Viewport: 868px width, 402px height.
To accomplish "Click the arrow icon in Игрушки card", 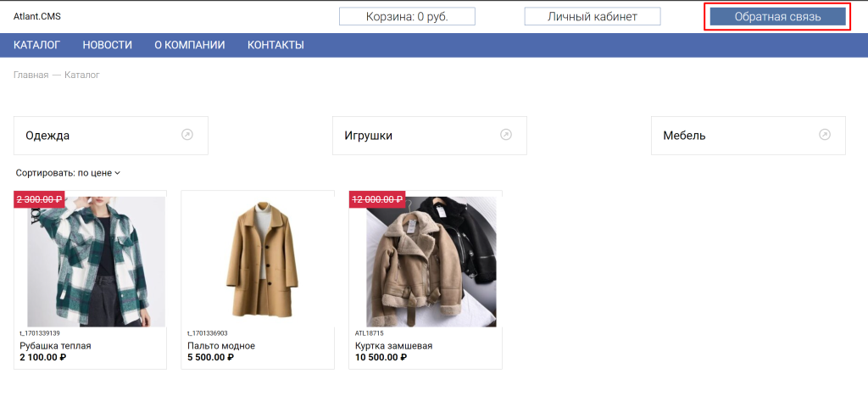I will pyautogui.click(x=506, y=135).
